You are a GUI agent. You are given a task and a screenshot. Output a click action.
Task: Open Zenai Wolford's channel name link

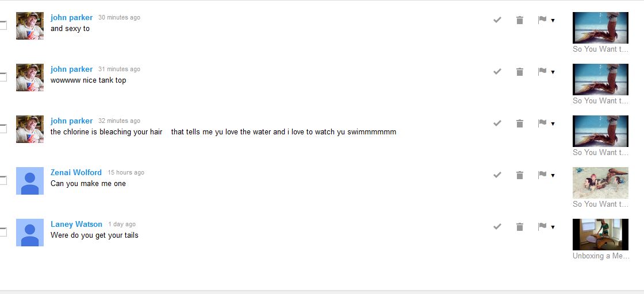coord(76,172)
